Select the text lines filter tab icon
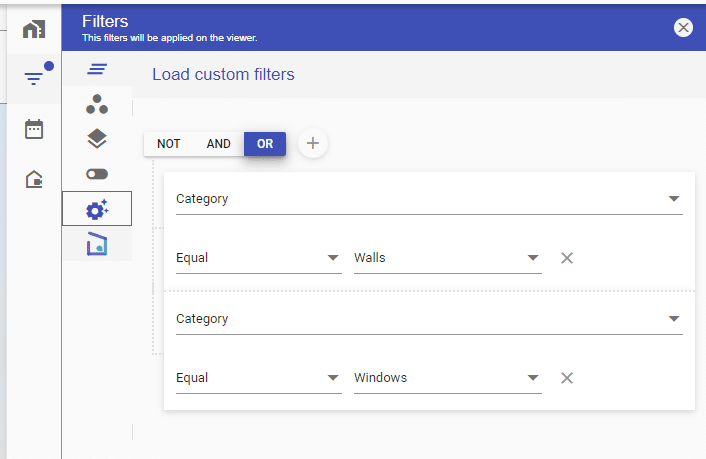 pos(97,69)
